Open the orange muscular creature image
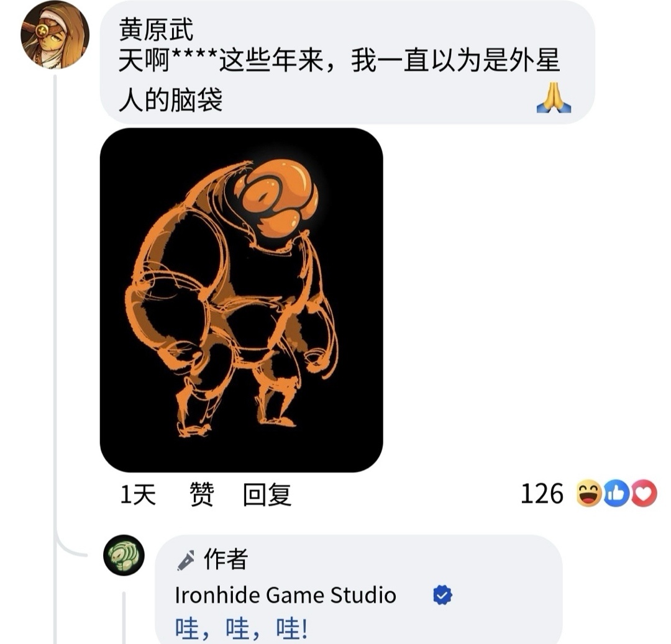The image size is (671, 644). (x=241, y=300)
